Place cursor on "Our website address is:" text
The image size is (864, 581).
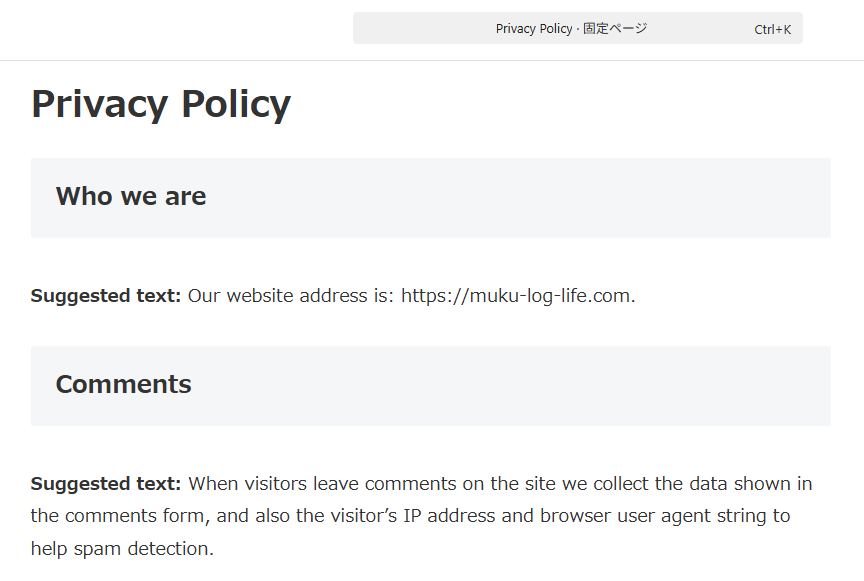coord(291,296)
